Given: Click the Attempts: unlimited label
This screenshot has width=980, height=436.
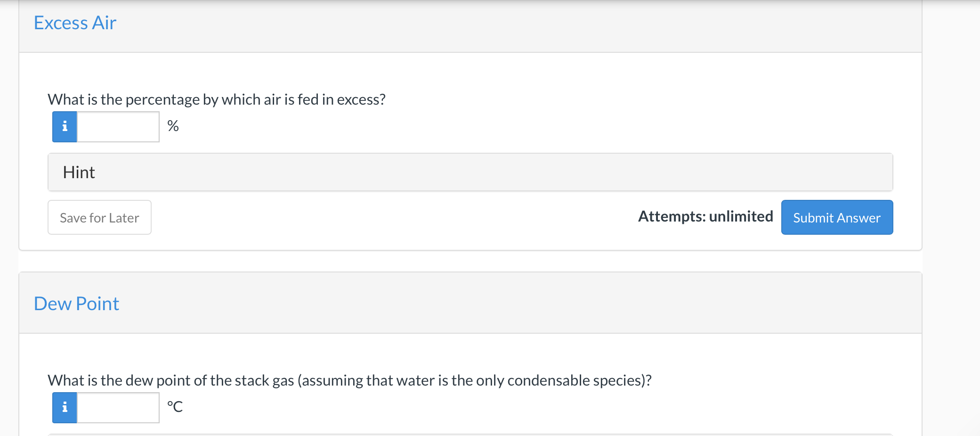Looking at the screenshot, I should (x=705, y=216).
